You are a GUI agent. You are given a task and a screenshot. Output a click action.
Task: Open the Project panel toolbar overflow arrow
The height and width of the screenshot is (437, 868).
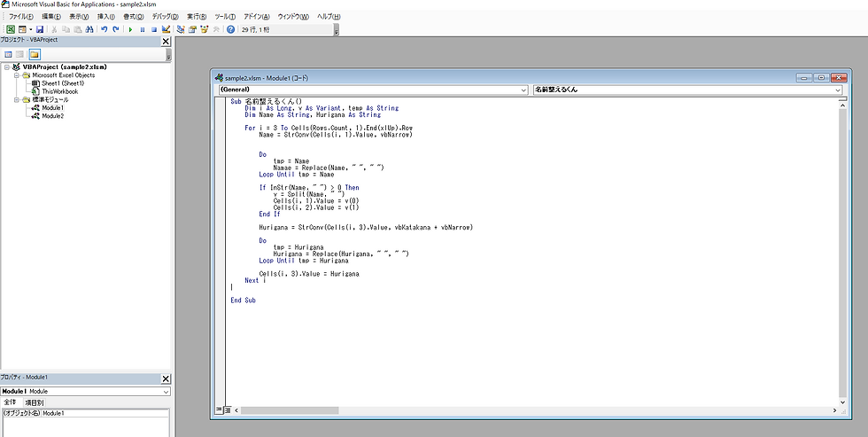pyautogui.click(x=168, y=55)
